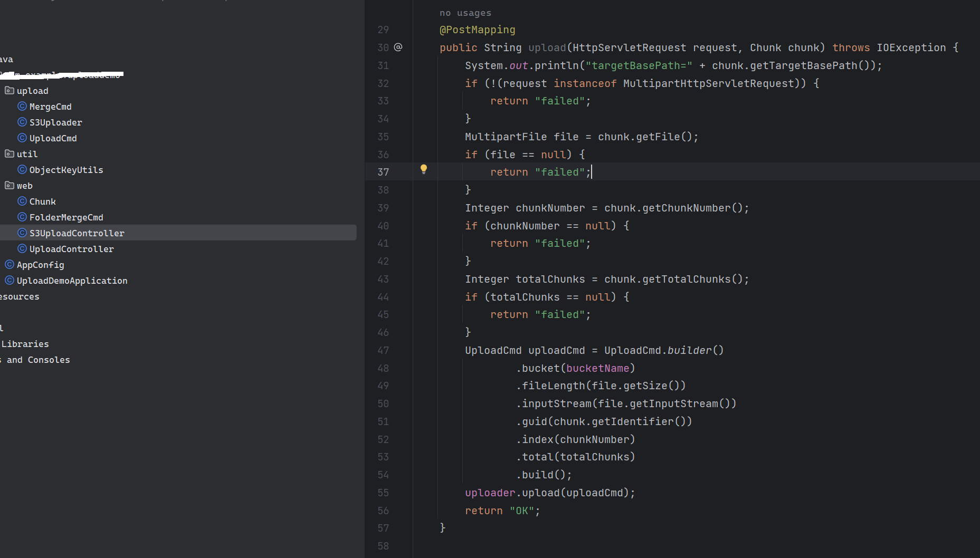Click the @PostMapping annotation
The width and height of the screenshot is (980, 558).
478,30
